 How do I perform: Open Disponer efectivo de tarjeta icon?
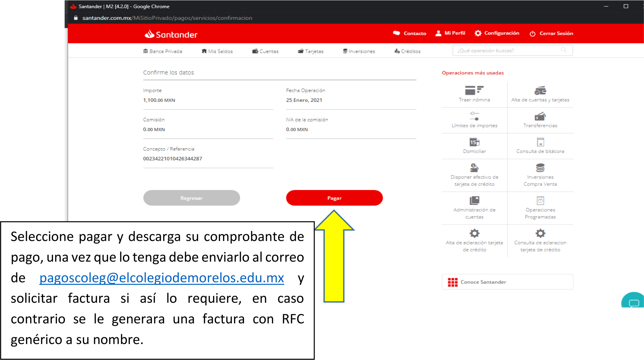tap(474, 168)
